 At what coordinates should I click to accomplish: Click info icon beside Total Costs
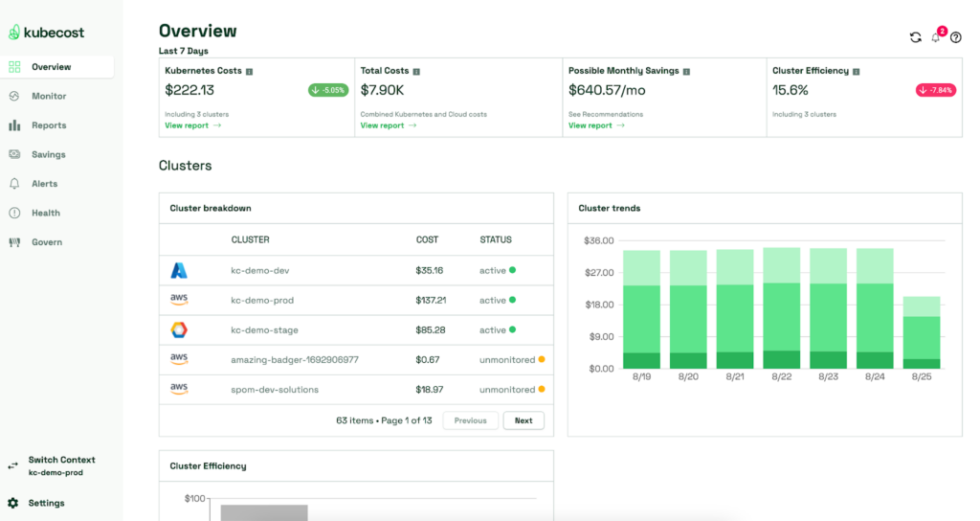[x=416, y=71]
